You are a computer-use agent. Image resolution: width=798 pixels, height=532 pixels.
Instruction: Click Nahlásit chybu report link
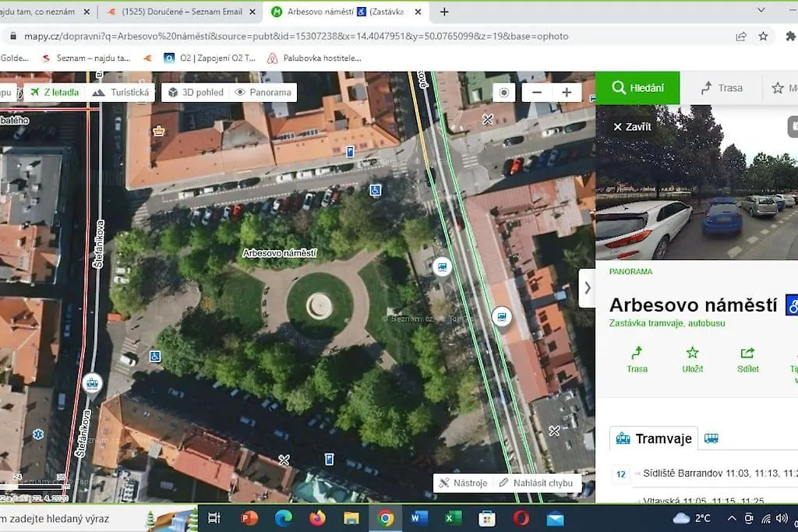(539, 483)
